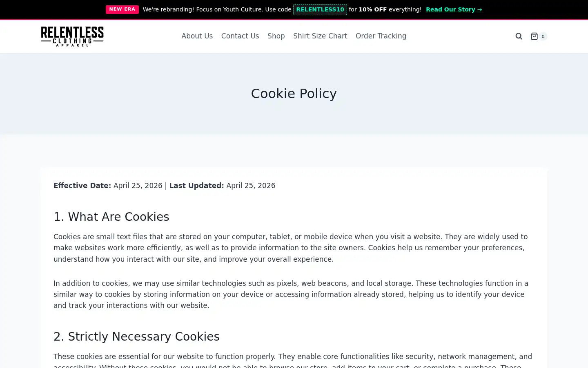Go to Contact Us page
Viewport: 588px width, 368px height.
[240, 36]
